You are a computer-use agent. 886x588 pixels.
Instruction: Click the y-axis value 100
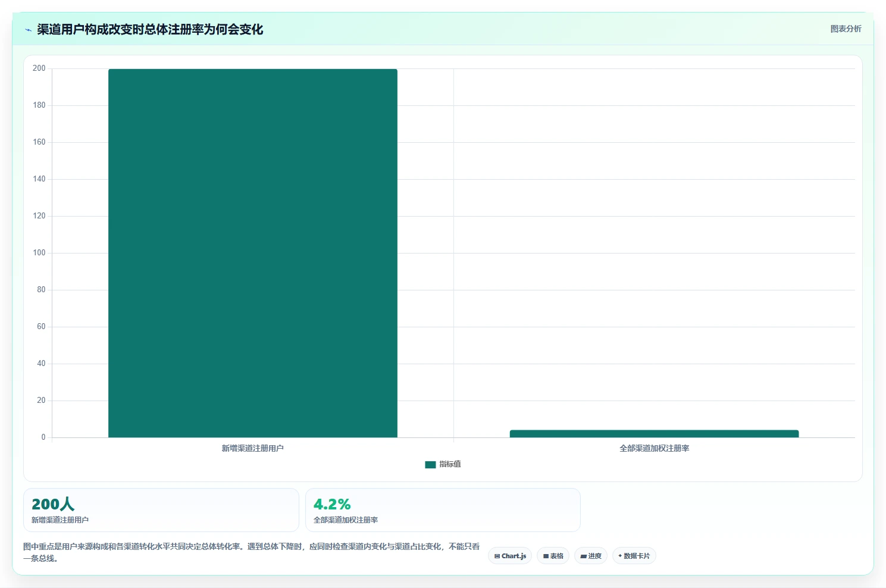click(x=39, y=253)
